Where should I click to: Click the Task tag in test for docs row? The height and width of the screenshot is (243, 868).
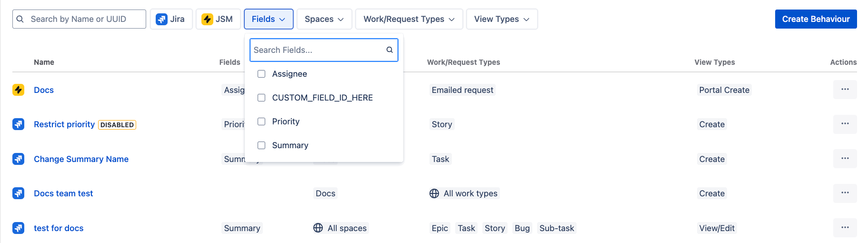467,228
